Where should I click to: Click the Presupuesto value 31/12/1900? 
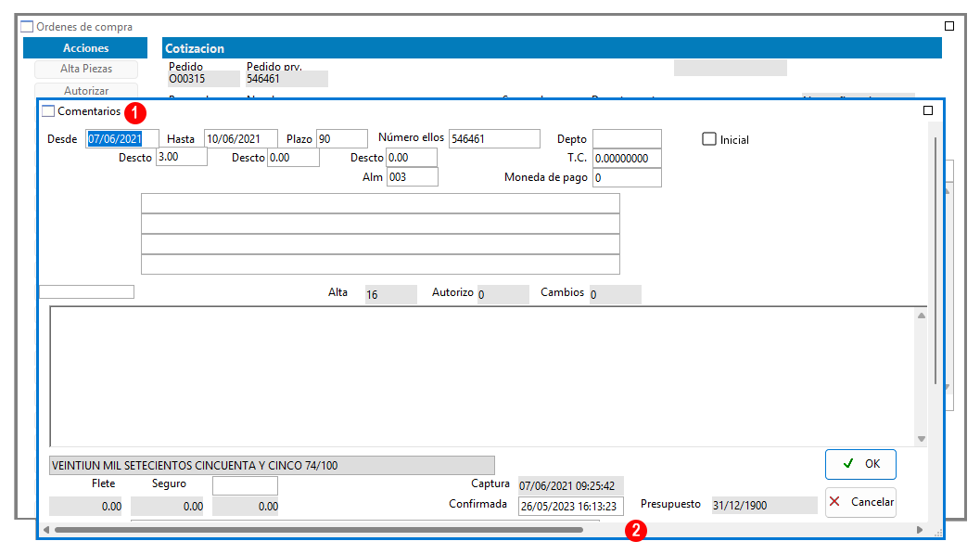point(764,505)
